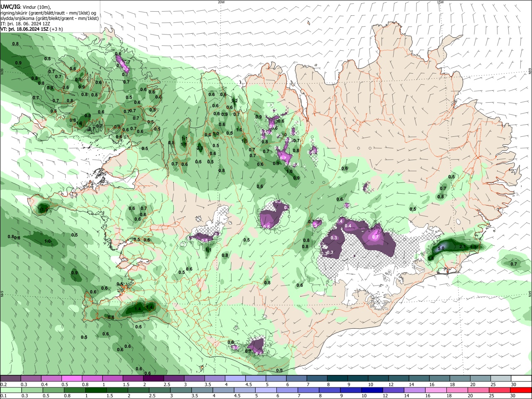This screenshot has width=532, height=399.
Task: Click the '15W' longitude label at the top edge
Action: pyautogui.click(x=440, y=2)
